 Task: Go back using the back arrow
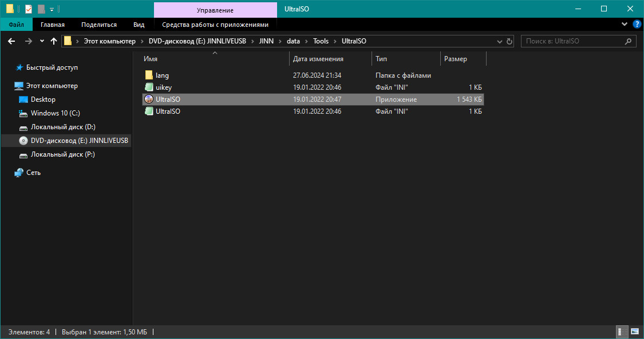point(11,41)
